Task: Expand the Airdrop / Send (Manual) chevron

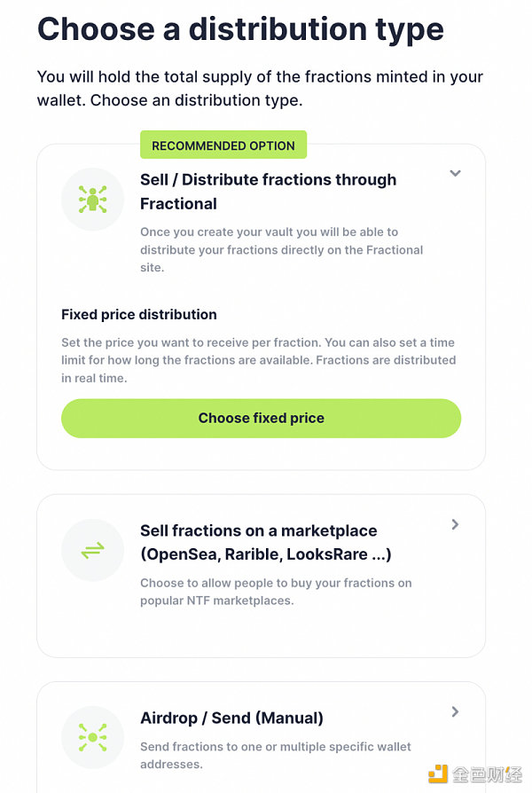Action: [455, 711]
